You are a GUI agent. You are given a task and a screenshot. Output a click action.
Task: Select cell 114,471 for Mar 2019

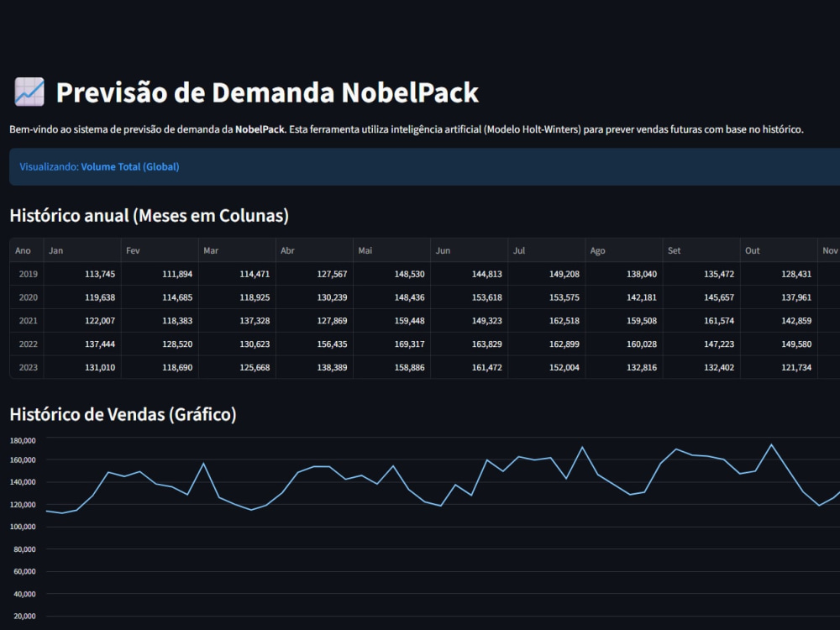click(237, 274)
